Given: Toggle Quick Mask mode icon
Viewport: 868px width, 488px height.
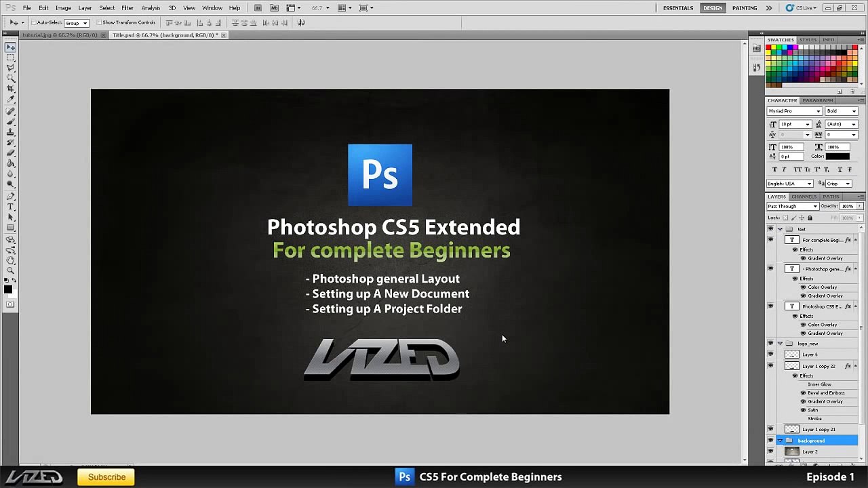Looking at the screenshot, I should point(10,304).
